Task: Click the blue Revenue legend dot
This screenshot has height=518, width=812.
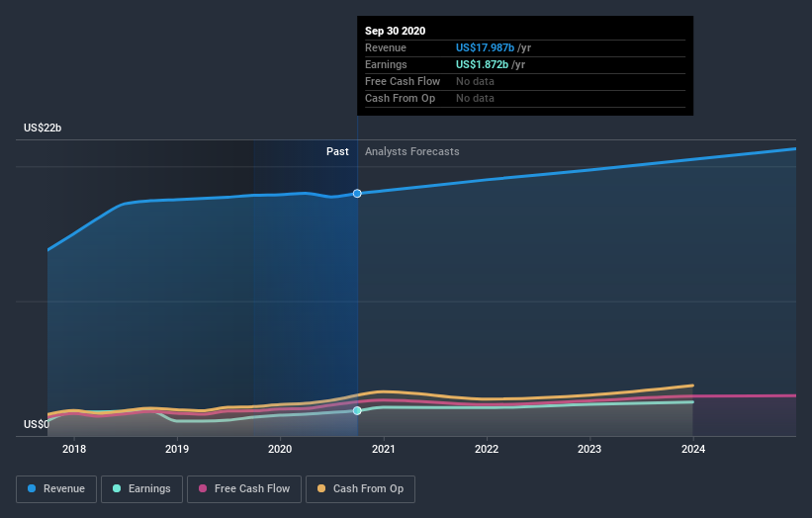Action: 32,488
